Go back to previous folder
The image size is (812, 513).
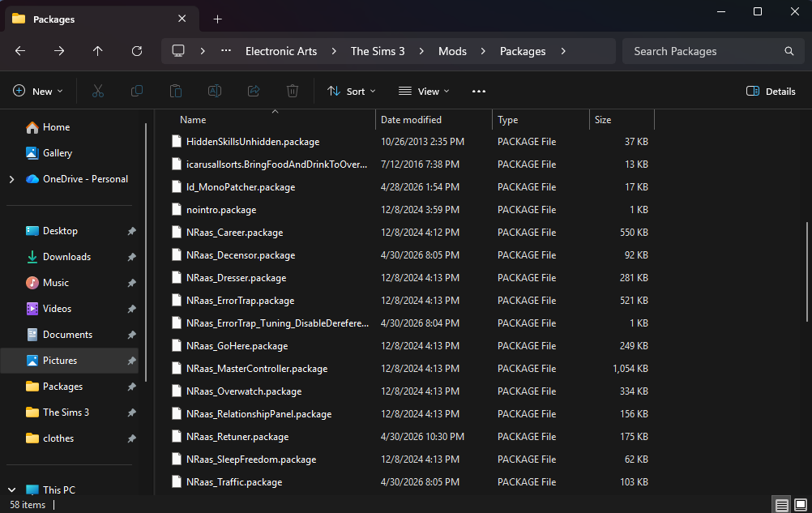point(20,51)
